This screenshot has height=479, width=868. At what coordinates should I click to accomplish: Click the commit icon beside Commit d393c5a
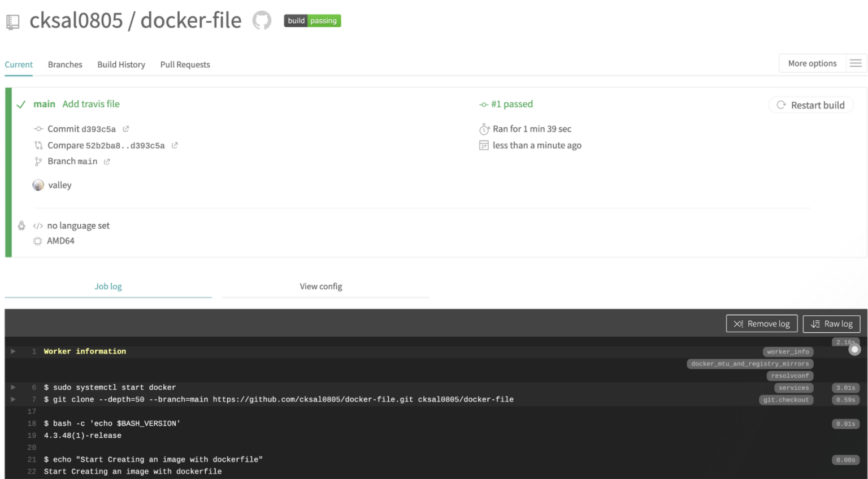point(38,129)
